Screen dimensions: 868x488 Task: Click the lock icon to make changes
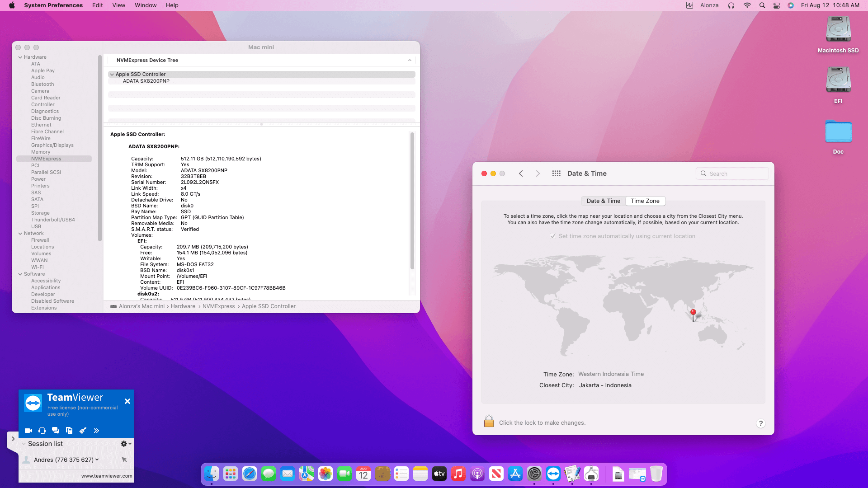click(489, 422)
